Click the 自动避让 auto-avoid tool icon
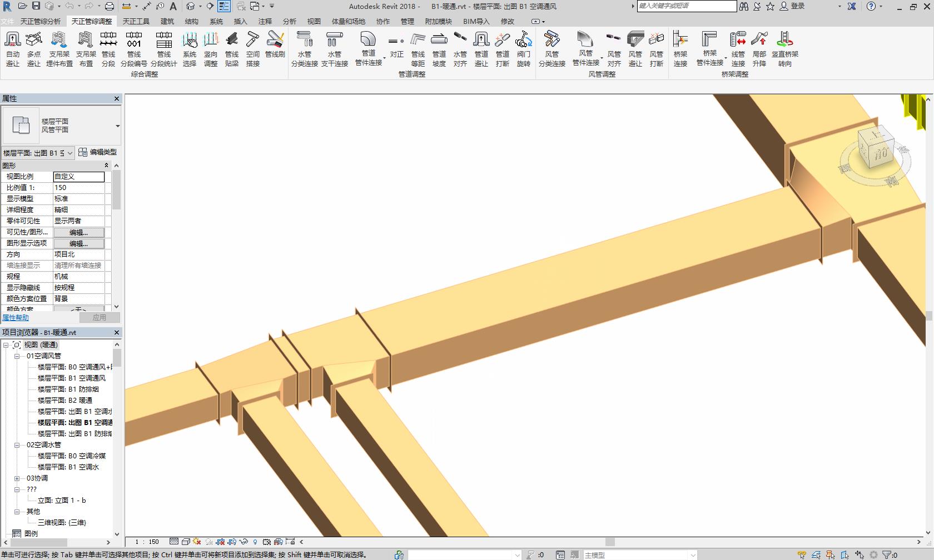This screenshot has height=560, width=934. tap(12, 49)
